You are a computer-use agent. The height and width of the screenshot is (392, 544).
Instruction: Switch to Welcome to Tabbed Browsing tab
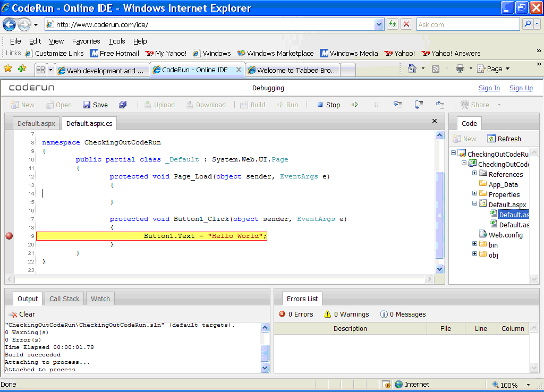point(293,70)
